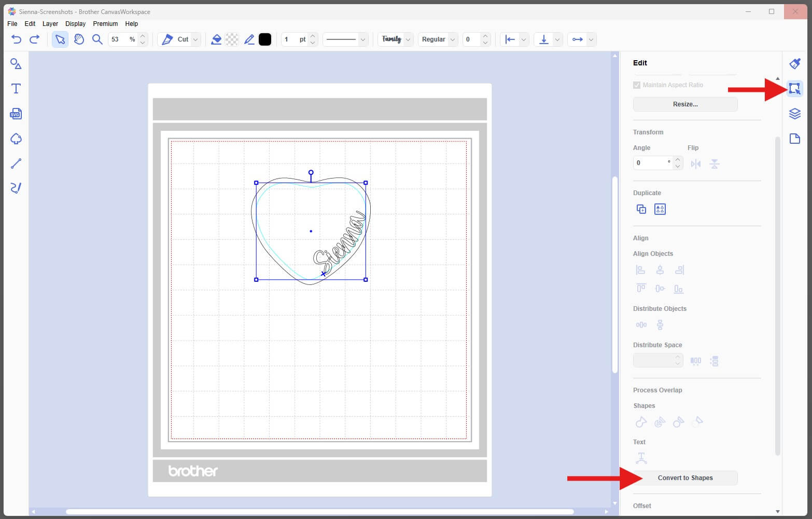
Task: Open the Edit menu in menu bar
Action: click(30, 24)
